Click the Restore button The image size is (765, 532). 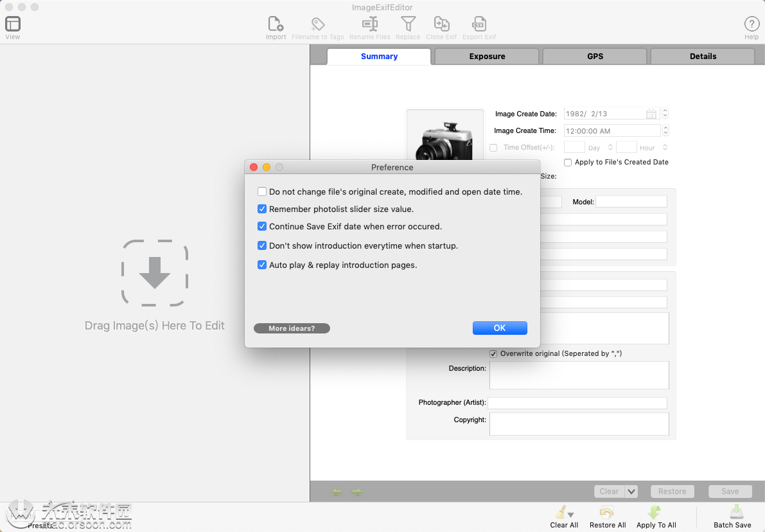(672, 492)
